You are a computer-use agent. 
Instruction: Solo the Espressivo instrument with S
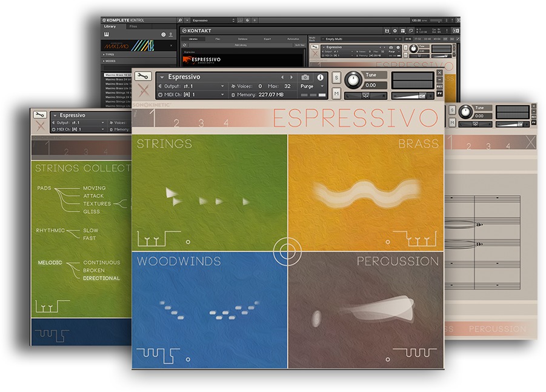click(336, 78)
